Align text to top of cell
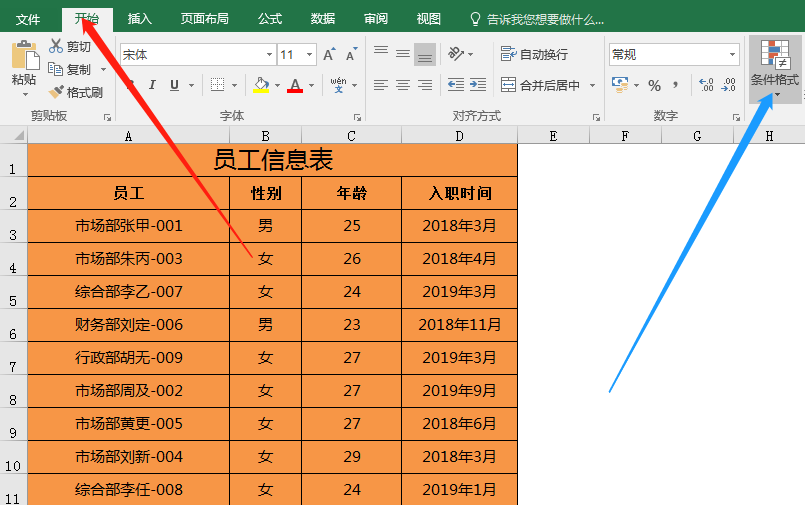 tap(381, 50)
